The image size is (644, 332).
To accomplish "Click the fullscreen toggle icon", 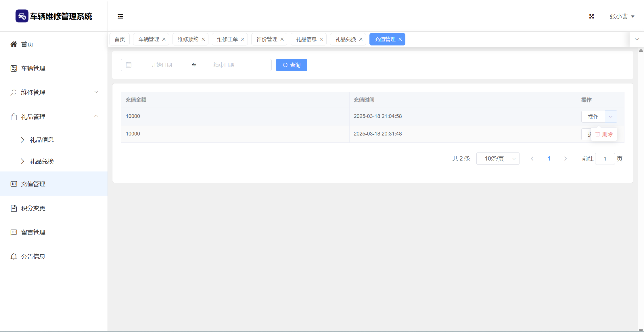I will [591, 16].
